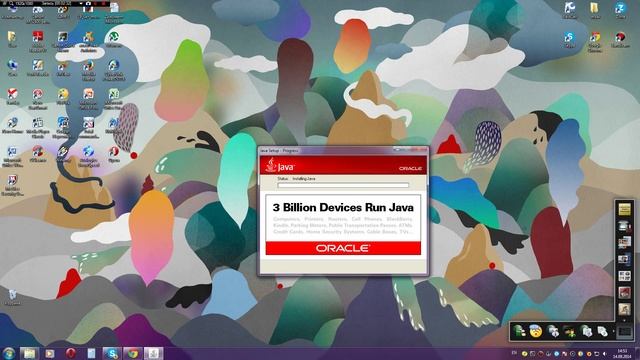This screenshot has height=360, width=640.
Task: Click the leftmost green dock icon
Action: (519, 331)
